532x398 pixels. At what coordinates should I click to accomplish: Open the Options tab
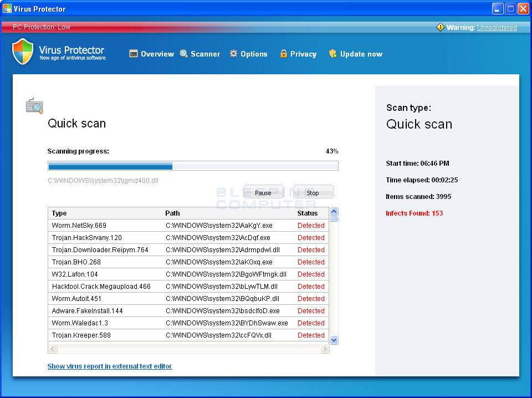(248, 54)
